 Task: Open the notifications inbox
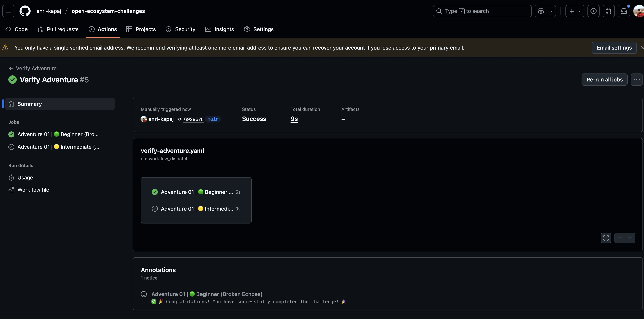tap(624, 11)
